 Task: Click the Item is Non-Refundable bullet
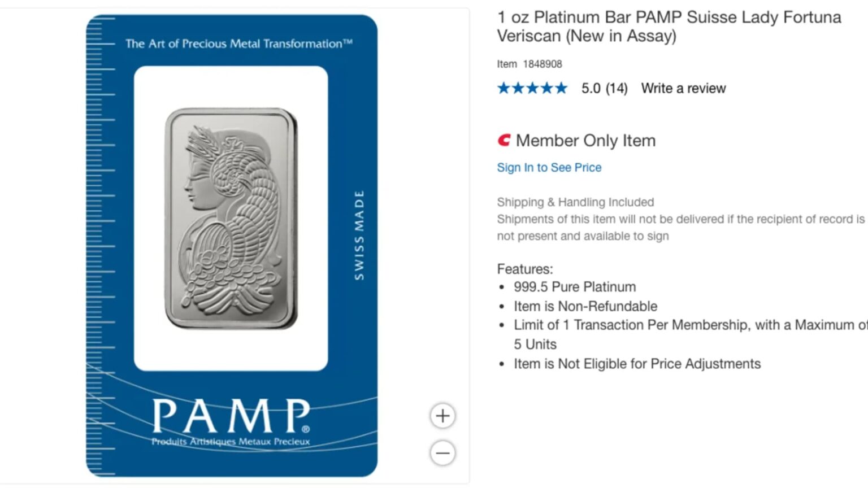click(585, 306)
